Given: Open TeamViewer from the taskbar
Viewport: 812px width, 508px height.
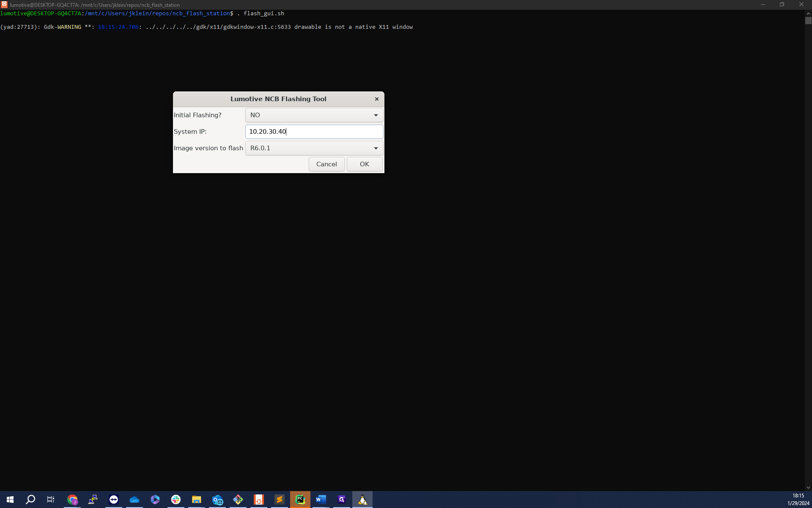Looking at the screenshot, I should tap(114, 500).
